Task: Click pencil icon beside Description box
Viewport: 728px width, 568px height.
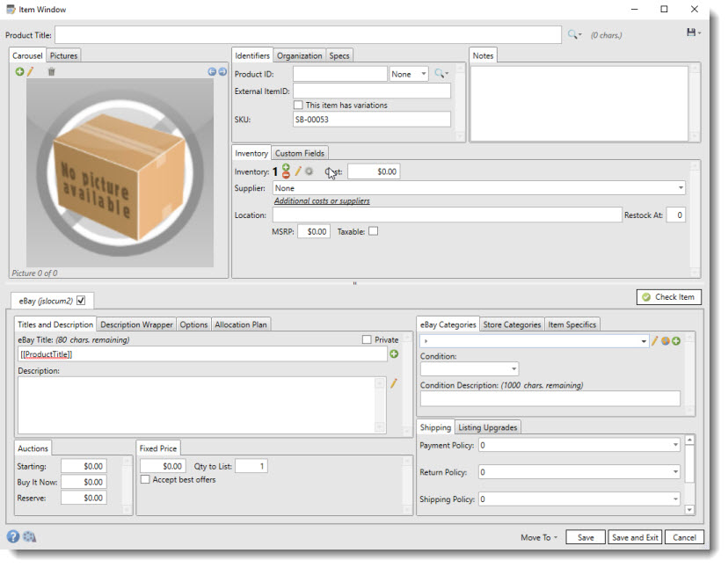Action: pos(394,383)
